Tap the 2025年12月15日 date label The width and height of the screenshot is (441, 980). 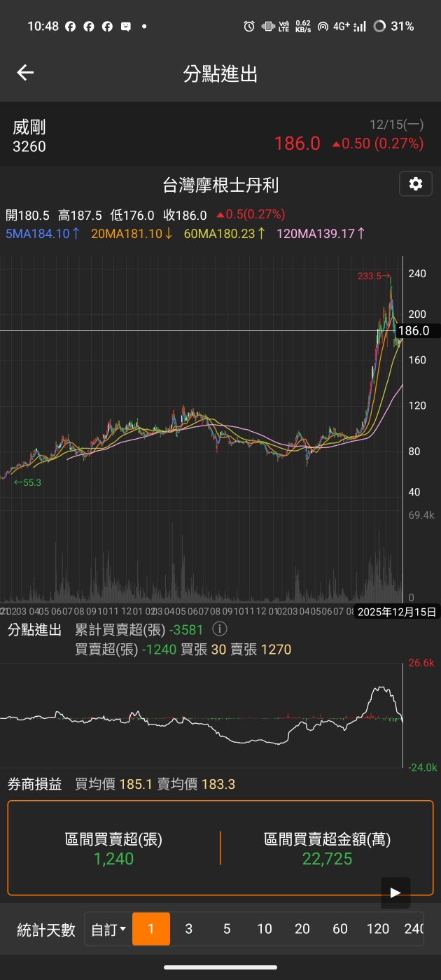(x=397, y=612)
